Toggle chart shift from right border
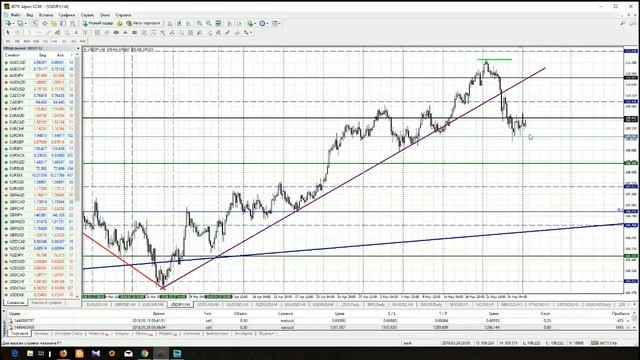The image size is (640, 360). pyautogui.click(x=239, y=23)
